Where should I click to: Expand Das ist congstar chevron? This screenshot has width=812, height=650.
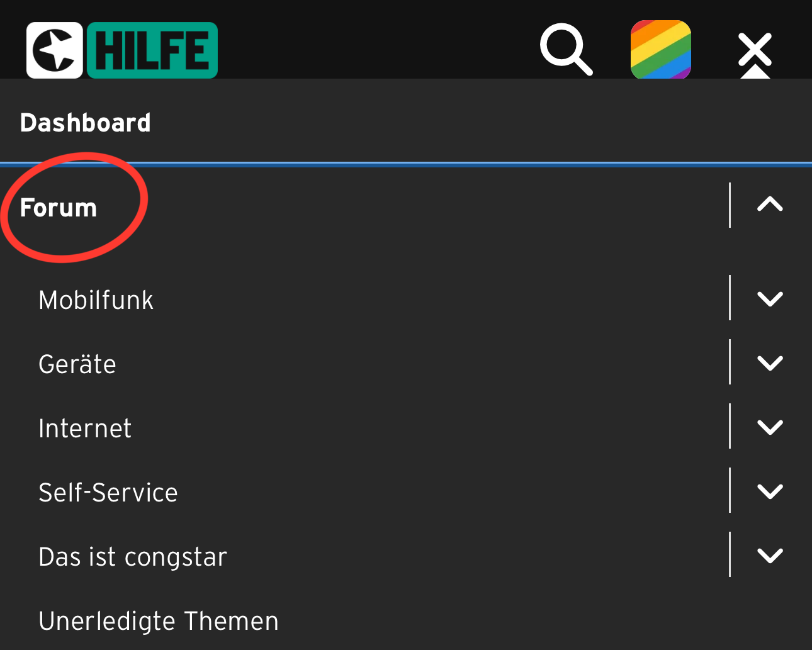(x=770, y=555)
